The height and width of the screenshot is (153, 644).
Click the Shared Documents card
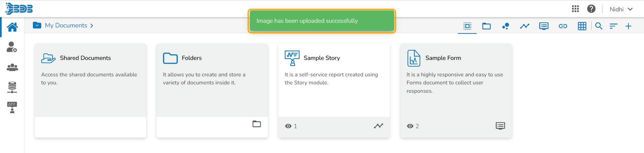pyautogui.click(x=90, y=80)
